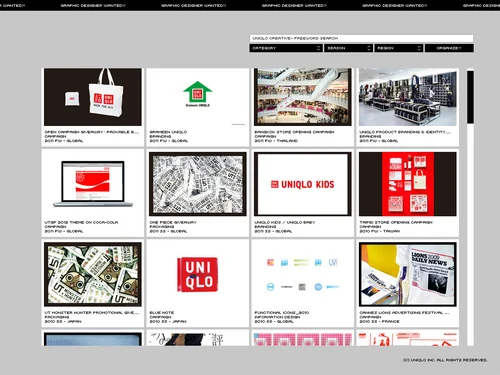Click the '2010 FW - Taiwan' text

pyautogui.click(x=380, y=231)
